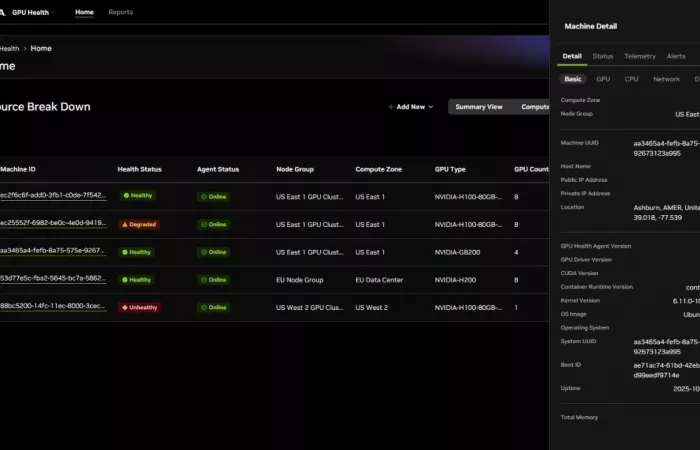Open machine ec2f6c6f-add0-3fb1 link
This screenshot has height=450, width=700.
point(53,195)
